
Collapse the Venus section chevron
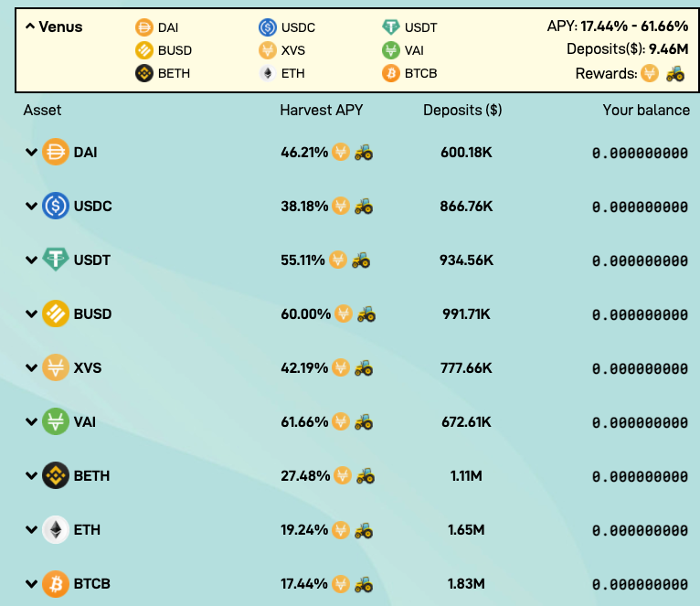[30, 27]
